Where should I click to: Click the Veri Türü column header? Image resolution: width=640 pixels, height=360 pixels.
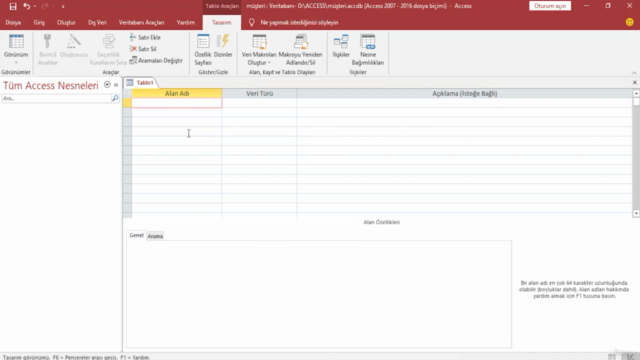click(259, 93)
